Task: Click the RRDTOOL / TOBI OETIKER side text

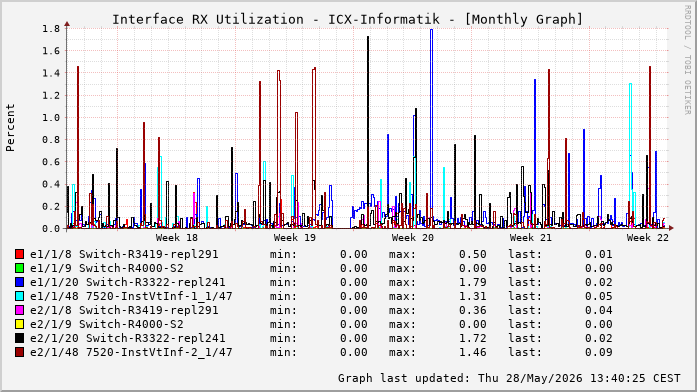Action: point(688,60)
